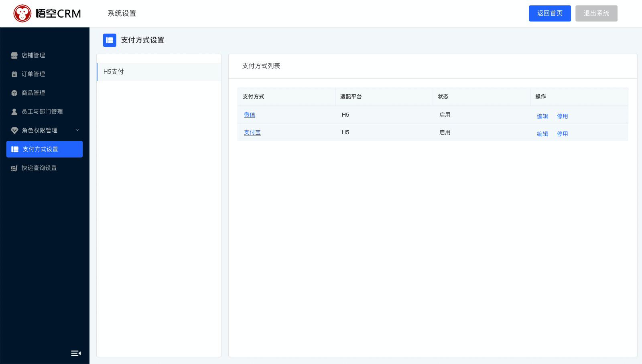Click the 退出系统 button
The width and height of the screenshot is (642, 364).
tap(596, 13)
